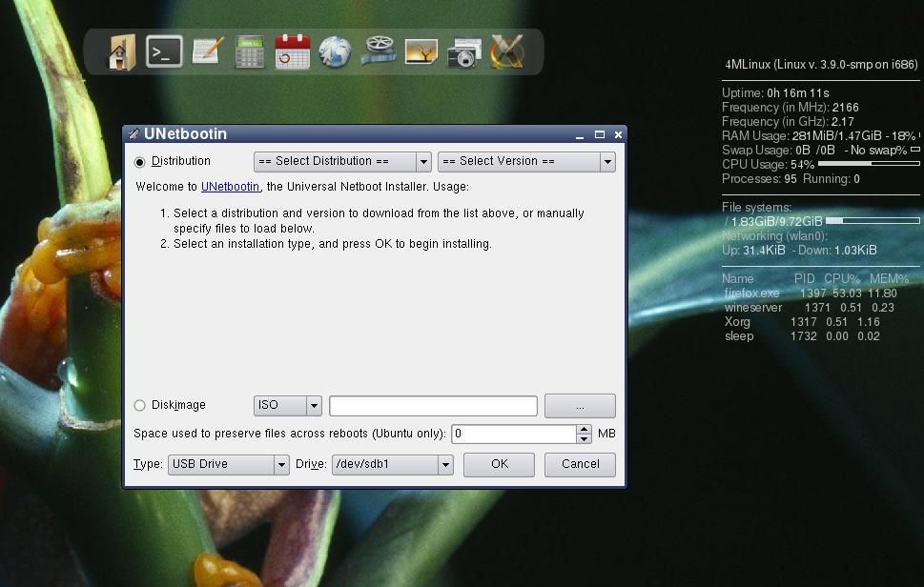Screen dimensions: 924x587
Task: Open the calendar app in the dock
Action: [x=292, y=51]
